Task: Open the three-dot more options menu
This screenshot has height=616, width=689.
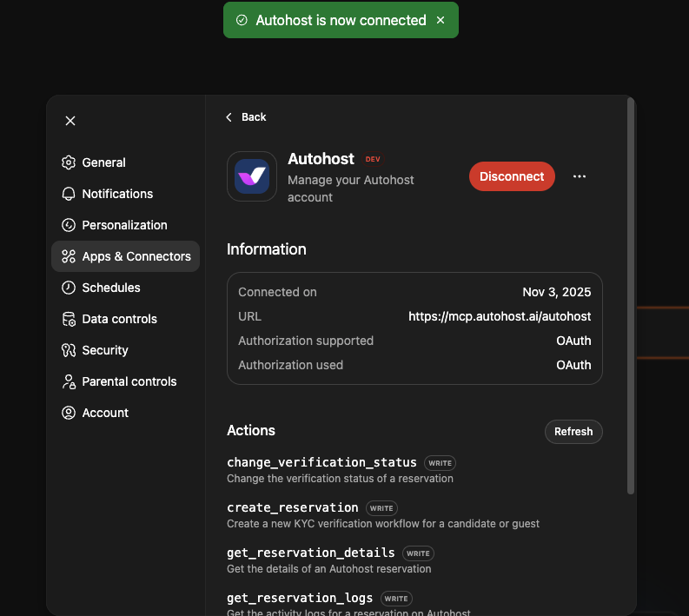Action: pos(580,176)
